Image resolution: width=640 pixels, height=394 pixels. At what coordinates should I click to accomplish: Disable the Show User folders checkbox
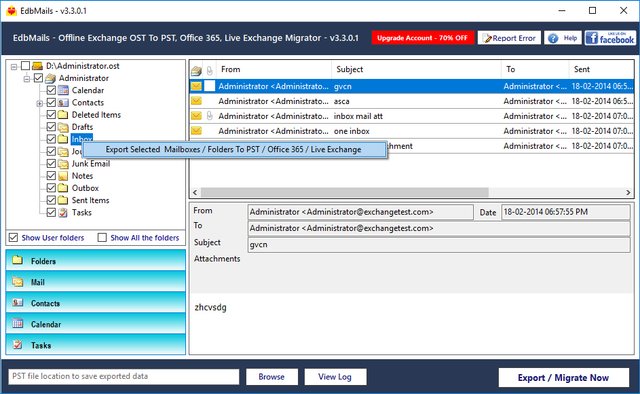(x=13, y=238)
